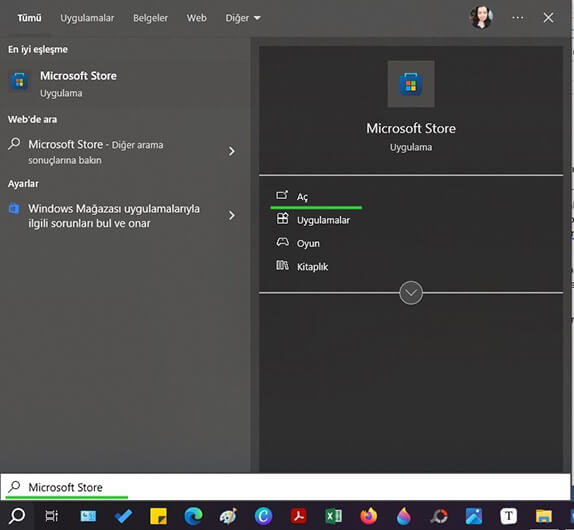The height and width of the screenshot is (530, 574).
Task: Expand more actions with the circular chevron
Action: coord(411,293)
